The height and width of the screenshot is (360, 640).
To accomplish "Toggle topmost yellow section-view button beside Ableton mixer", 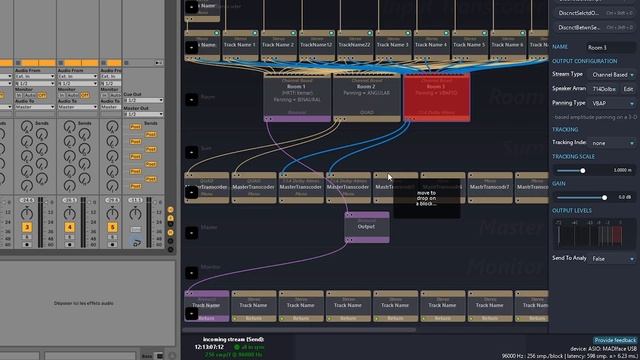I will point(170,209).
